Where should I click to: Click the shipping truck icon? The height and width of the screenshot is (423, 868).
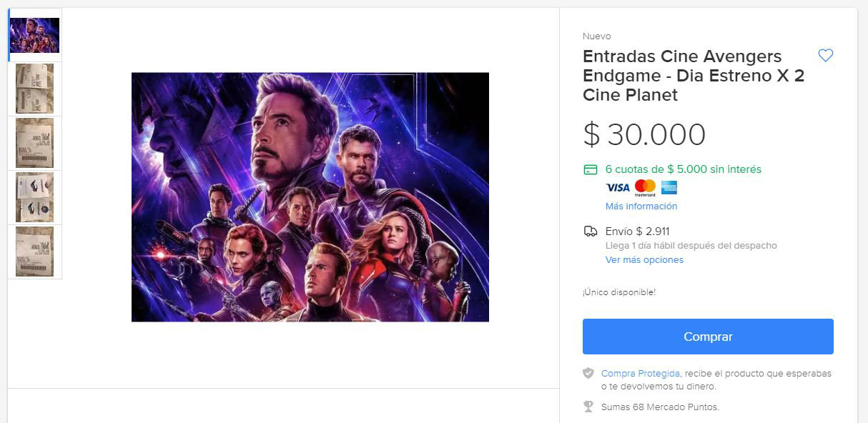(x=590, y=232)
